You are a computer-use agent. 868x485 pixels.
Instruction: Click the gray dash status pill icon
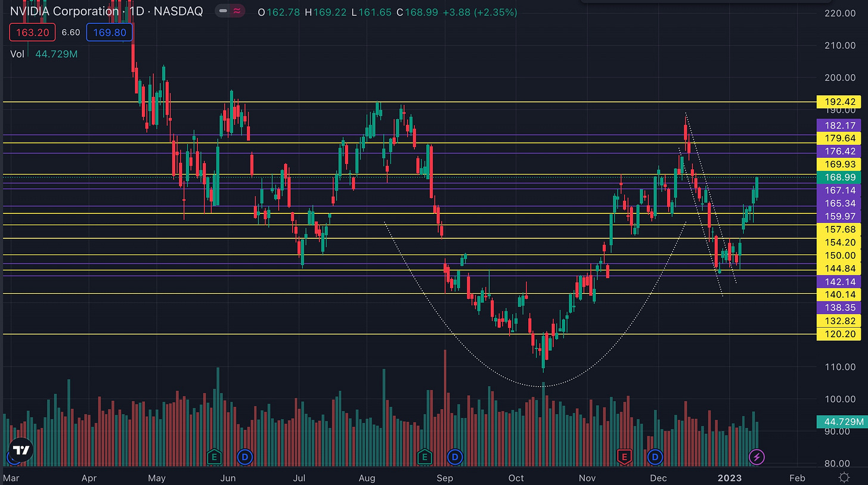(223, 11)
